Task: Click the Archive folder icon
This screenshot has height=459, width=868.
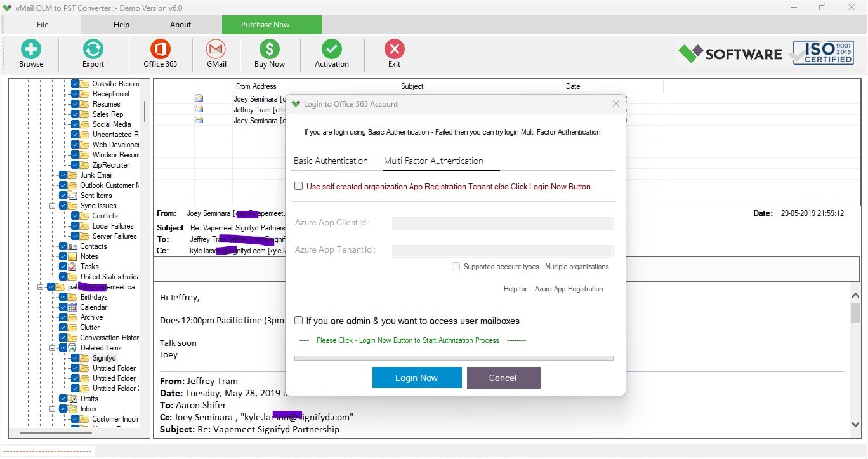Action: click(72, 317)
